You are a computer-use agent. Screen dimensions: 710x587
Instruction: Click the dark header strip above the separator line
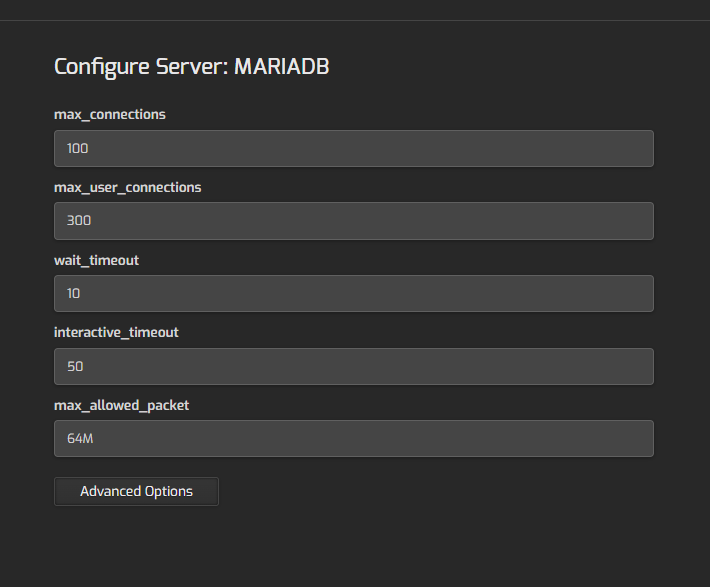tap(355, 10)
